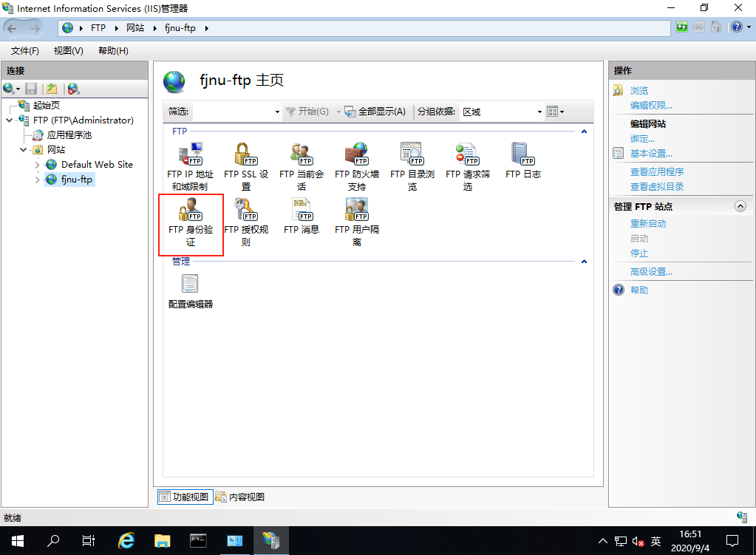Screen dimensions: 756x555
Task: Open FTP request filtering (请求筛选) icon
Action: coord(468,166)
